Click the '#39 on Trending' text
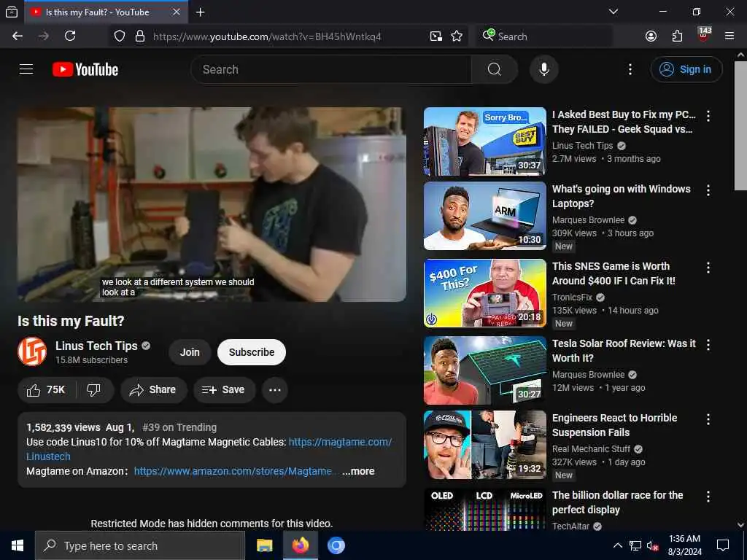The image size is (747, 560). point(179,427)
